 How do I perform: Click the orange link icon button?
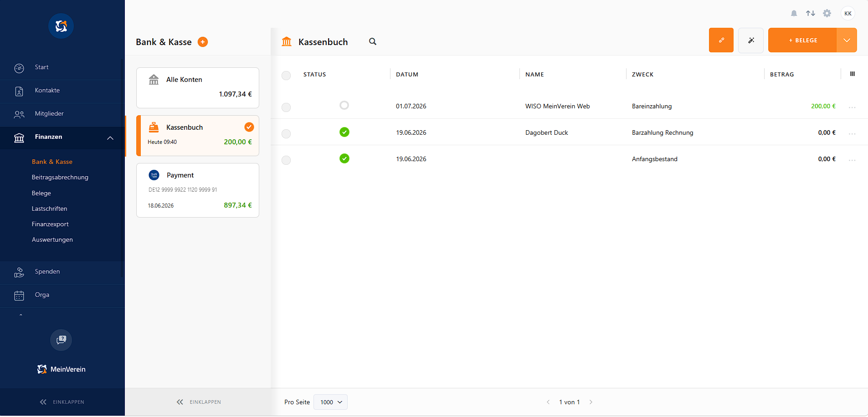721,40
